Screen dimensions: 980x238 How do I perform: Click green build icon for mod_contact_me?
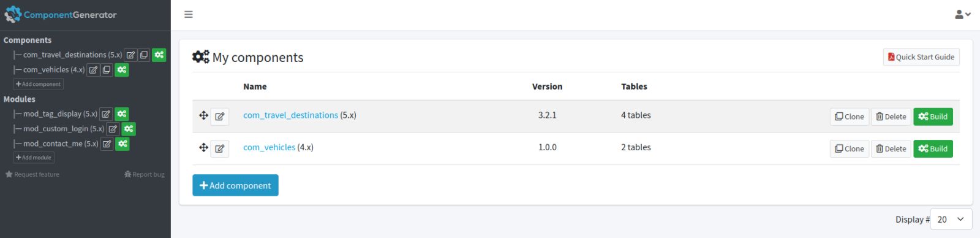[x=123, y=144]
